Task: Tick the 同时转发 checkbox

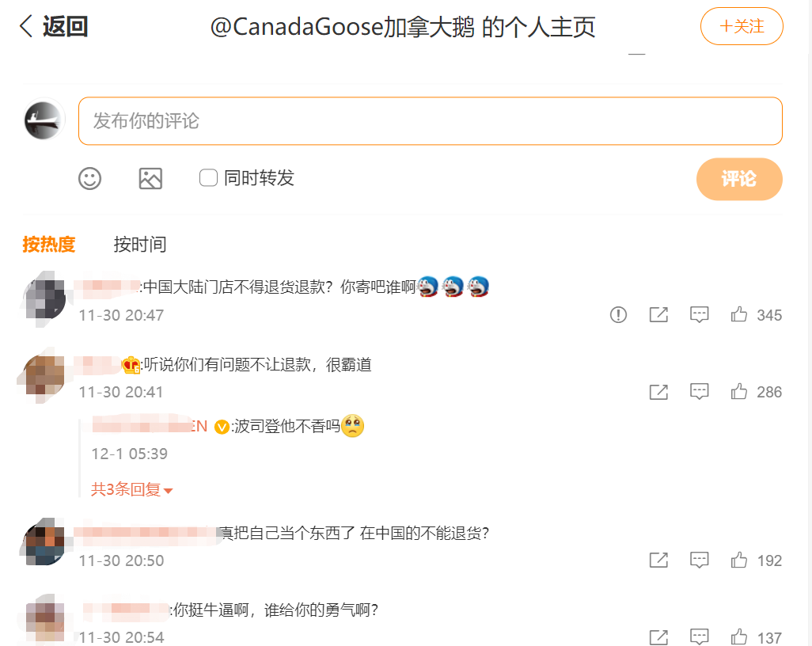Action: coord(208,177)
